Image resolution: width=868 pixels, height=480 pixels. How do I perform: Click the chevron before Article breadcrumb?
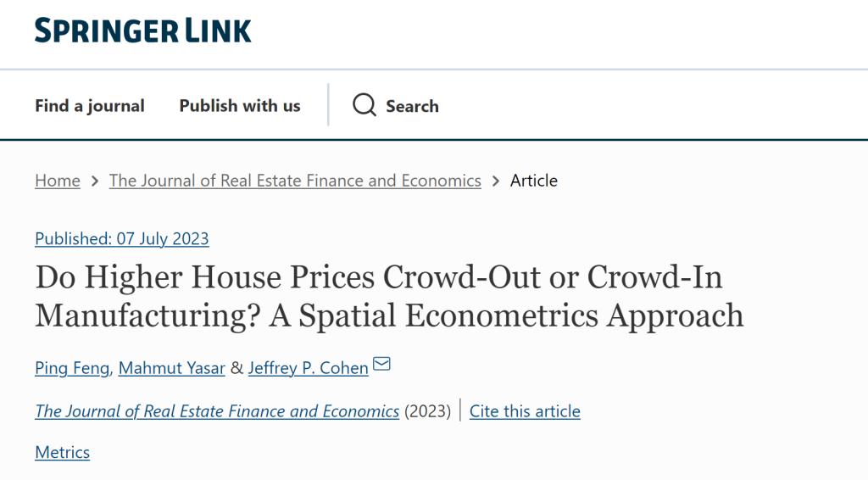pos(495,181)
